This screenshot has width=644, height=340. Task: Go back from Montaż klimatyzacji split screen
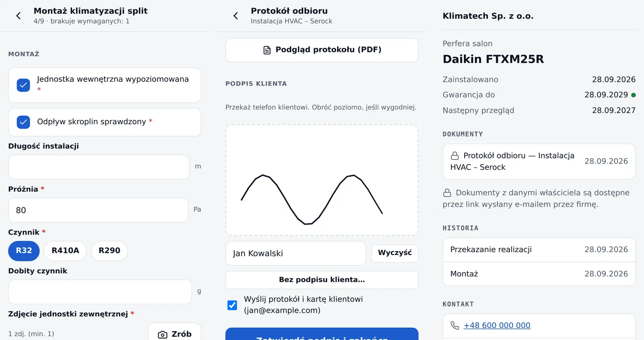(18, 16)
